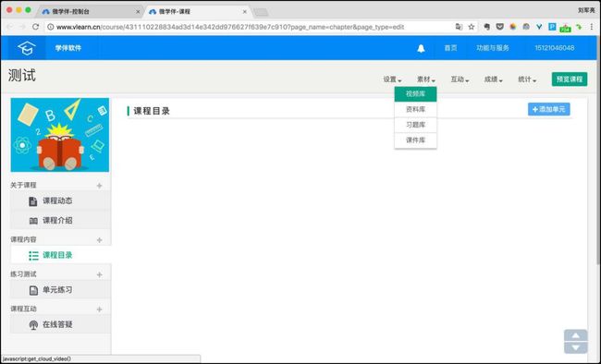
Task: Reload the page with refresh icon
Action: point(36,27)
